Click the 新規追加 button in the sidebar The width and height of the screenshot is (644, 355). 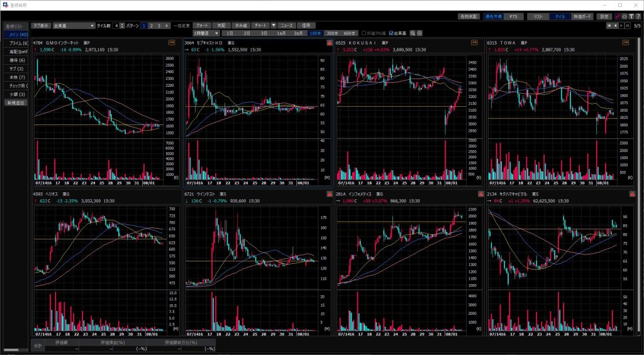click(x=16, y=102)
